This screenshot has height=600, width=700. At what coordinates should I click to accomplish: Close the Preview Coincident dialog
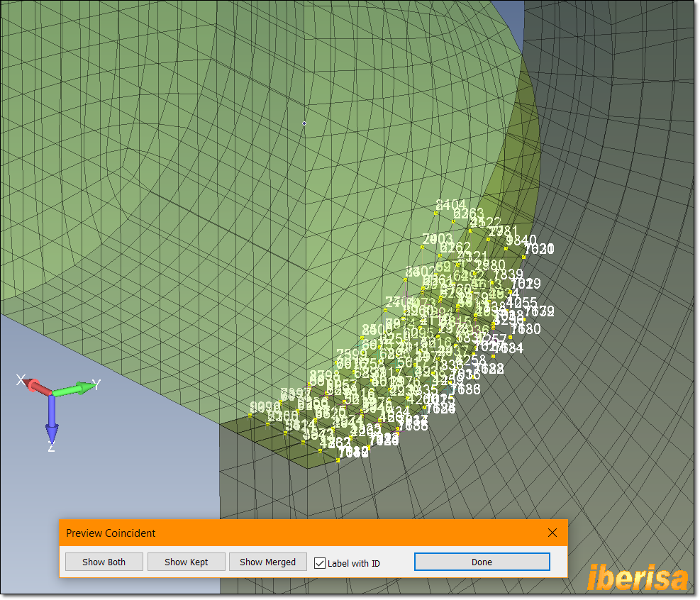552,533
